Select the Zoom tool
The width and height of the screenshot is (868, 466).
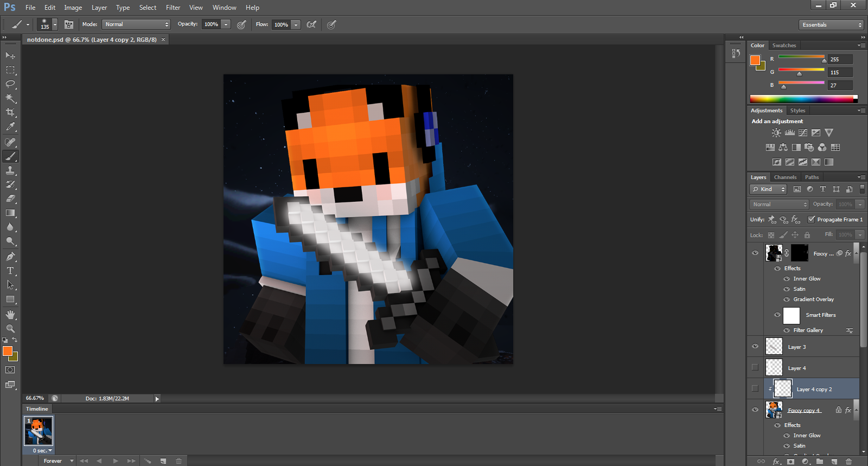pos(10,329)
